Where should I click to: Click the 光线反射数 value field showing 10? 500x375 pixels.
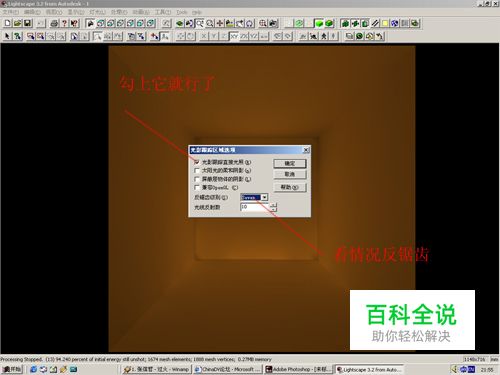(255, 207)
